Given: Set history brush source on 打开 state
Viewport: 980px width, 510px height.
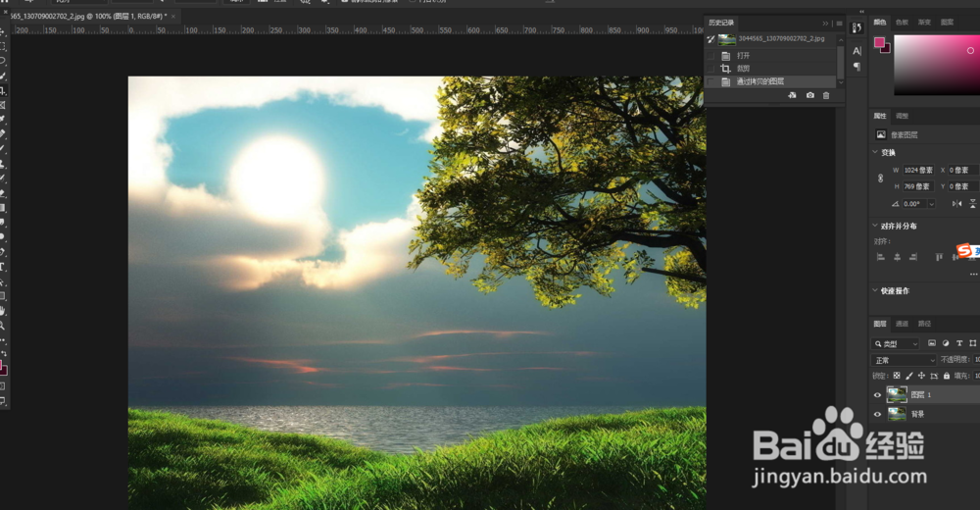Looking at the screenshot, I should (710, 56).
